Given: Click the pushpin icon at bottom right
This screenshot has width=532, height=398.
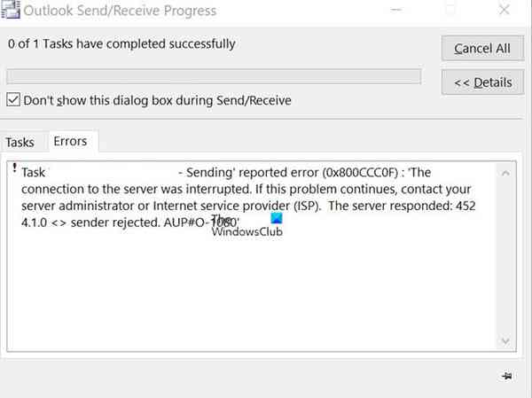Looking at the screenshot, I should 506,377.
